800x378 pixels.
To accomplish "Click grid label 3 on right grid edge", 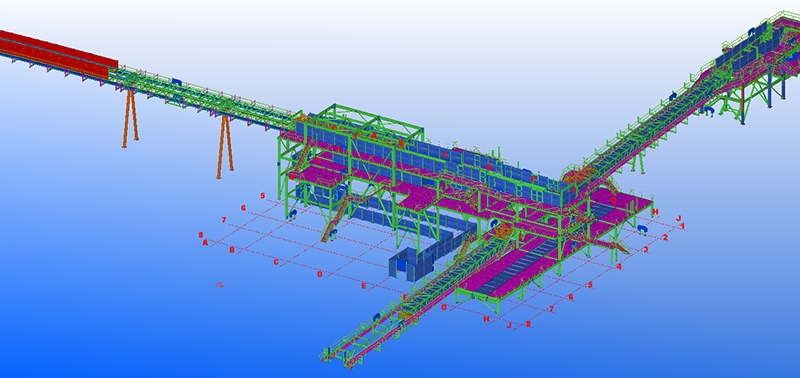I will pyautogui.click(x=645, y=249).
